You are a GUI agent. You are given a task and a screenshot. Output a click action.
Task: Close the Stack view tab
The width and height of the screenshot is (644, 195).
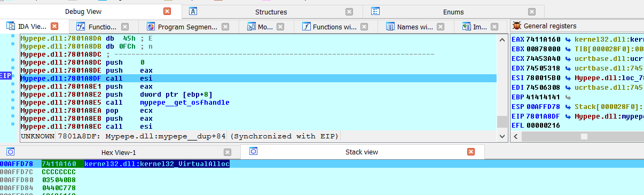pyautogui.click(x=471, y=152)
